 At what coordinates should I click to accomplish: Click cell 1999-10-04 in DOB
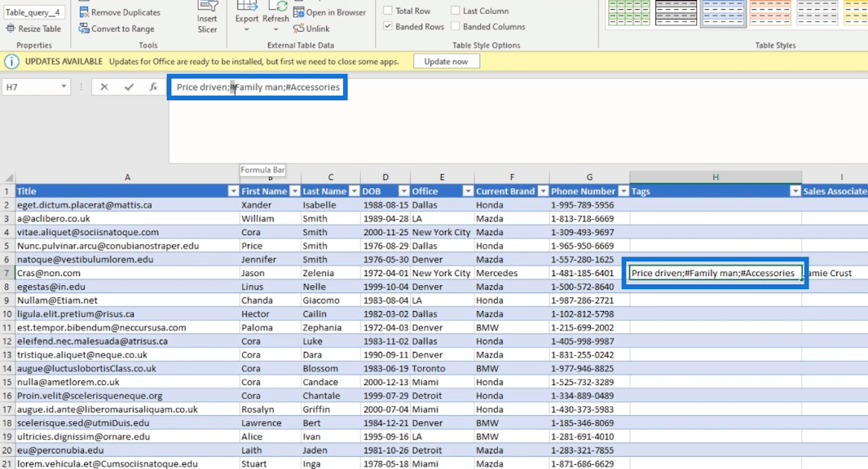click(386, 287)
